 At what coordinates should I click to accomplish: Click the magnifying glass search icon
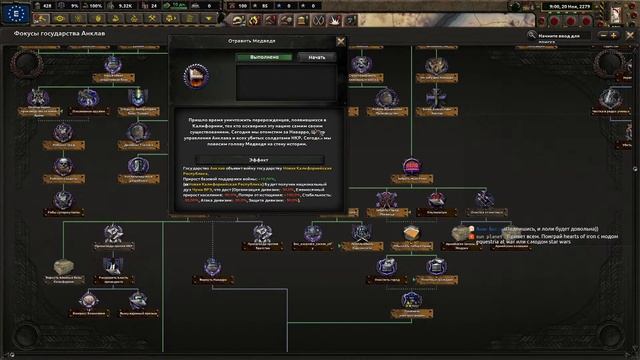pyautogui.click(x=531, y=36)
